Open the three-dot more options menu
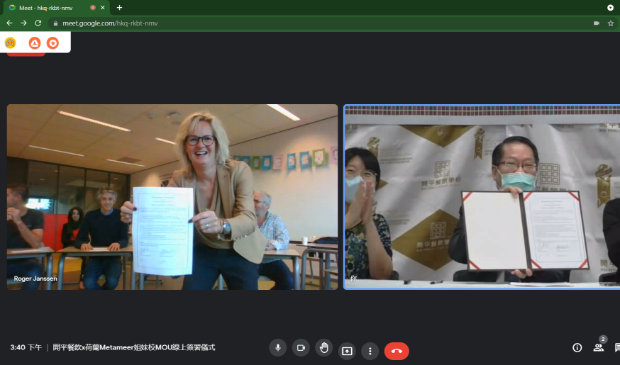Screen dimensions: 620x365 pos(370,351)
